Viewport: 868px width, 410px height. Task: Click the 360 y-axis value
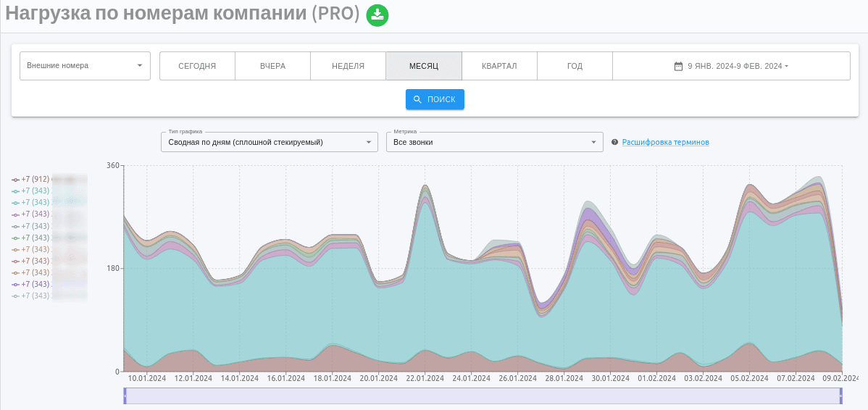(x=113, y=165)
